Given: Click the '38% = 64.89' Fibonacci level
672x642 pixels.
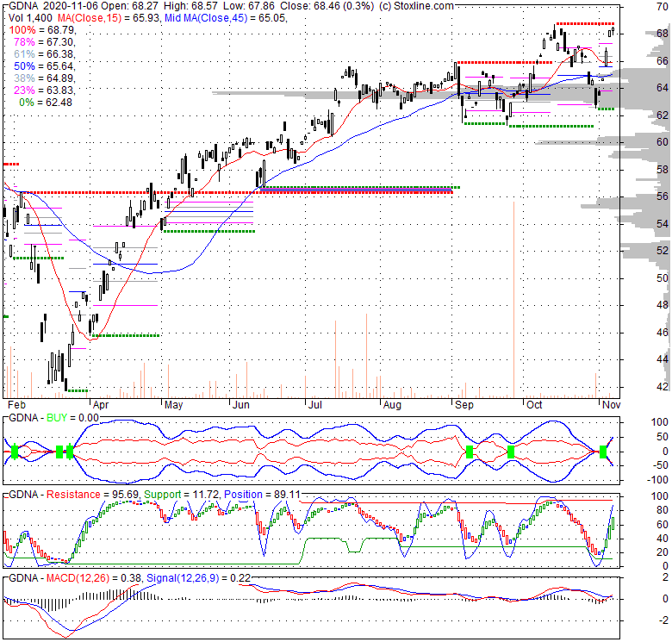Looking at the screenshot, I should [44, 78].
